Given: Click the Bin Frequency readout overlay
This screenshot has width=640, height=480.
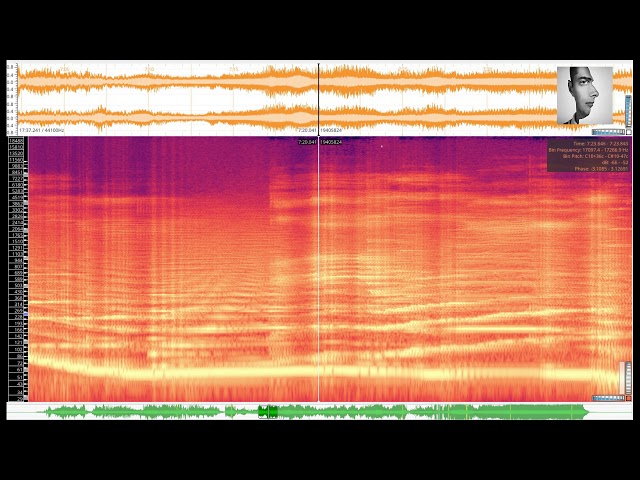Looking at the screenshot, I should (588, 150).
